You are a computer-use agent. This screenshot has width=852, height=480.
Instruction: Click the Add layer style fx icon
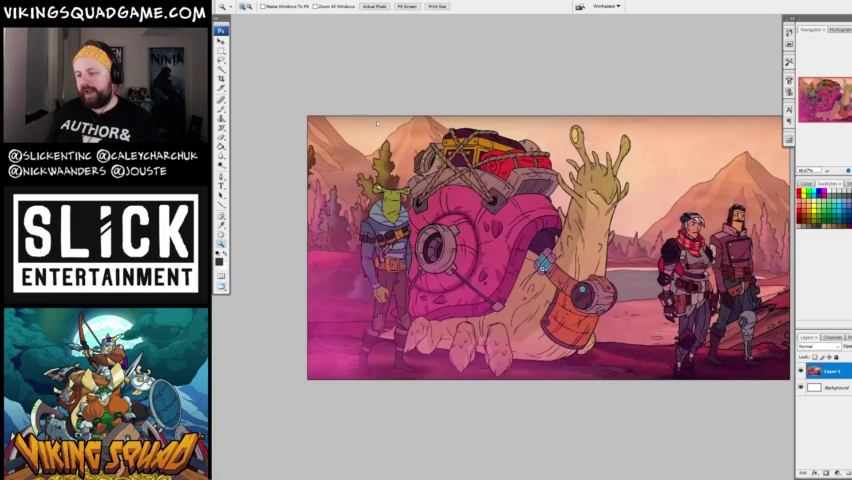813,472
